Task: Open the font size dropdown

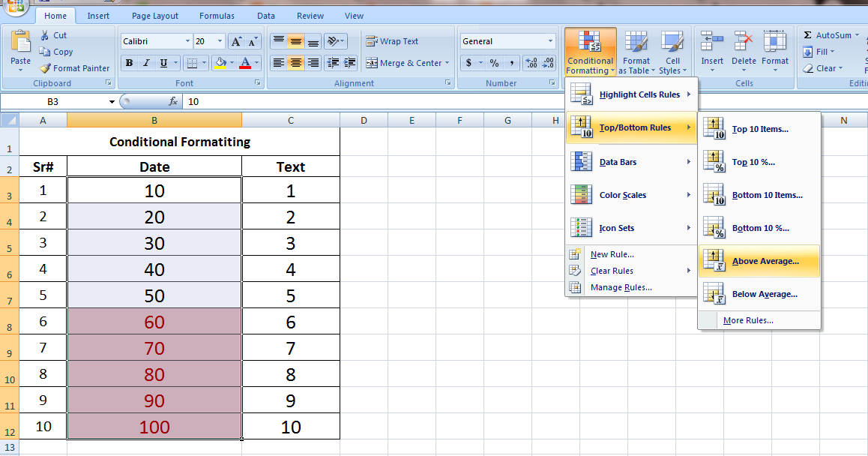Action: coord(220,40)
